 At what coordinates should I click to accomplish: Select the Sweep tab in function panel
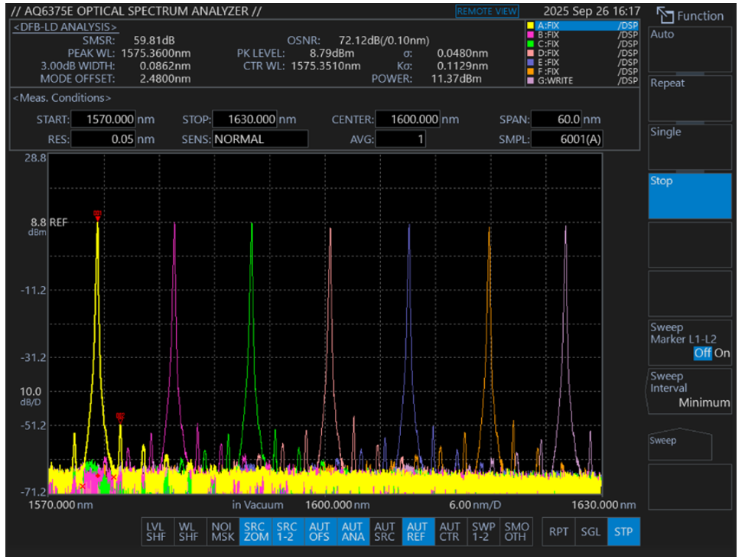point(680,444)
